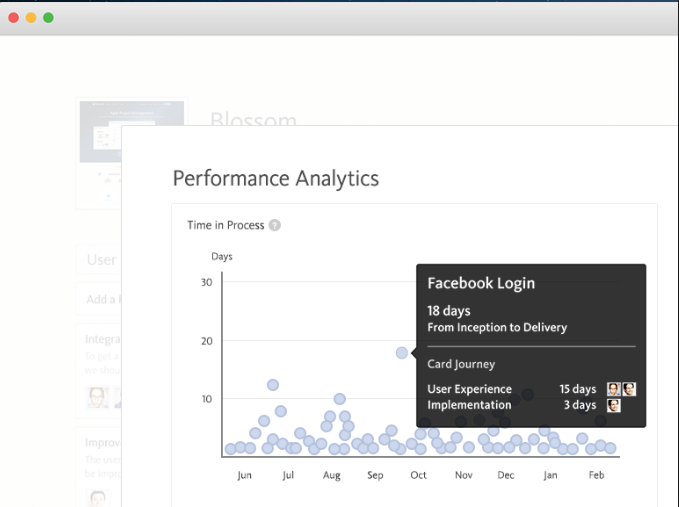Click the 'Add a' card input field
Image resolution: width=679 pixels, height=507 pixels.
pyautogui.click(x=99, y=299)
